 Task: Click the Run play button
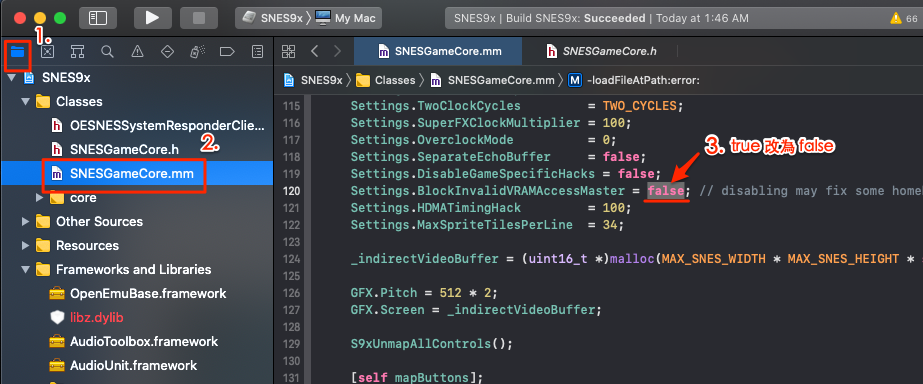(152, 18)
